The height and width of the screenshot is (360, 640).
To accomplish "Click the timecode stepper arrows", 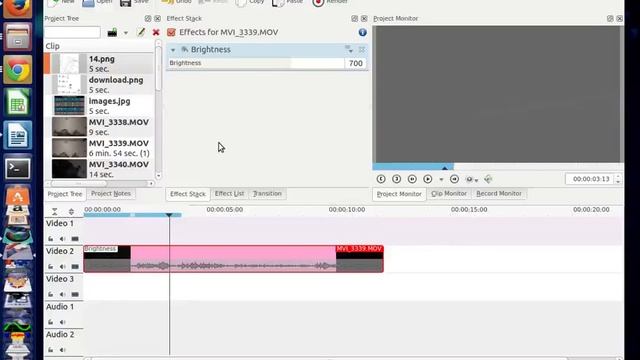I will pyautogui.click(x=618, y=179).
